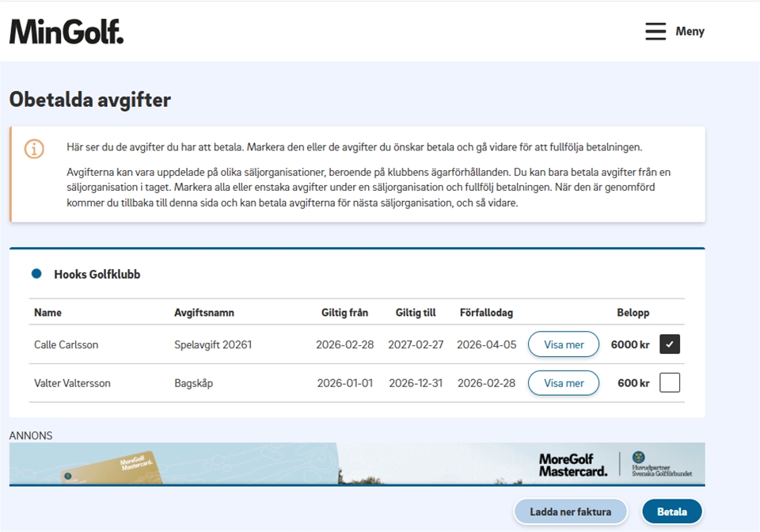Expand Visa mer for Spelavgift 20261
This screenshot has height=532, width=760.
564,344
